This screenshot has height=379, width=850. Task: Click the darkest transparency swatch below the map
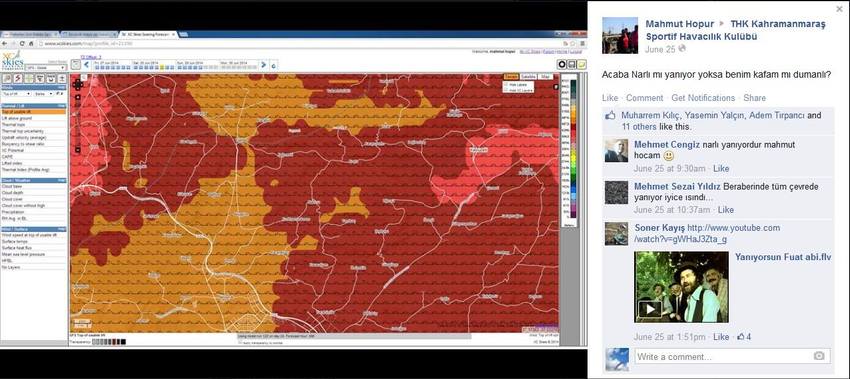coord(123,342)
